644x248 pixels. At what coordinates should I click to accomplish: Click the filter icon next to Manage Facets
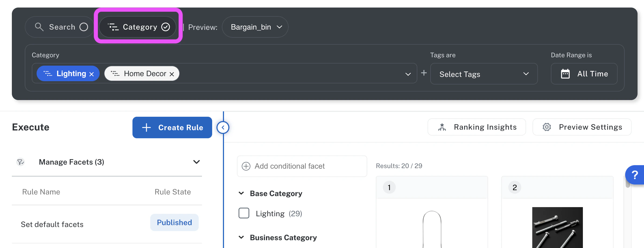click(20, 162)
